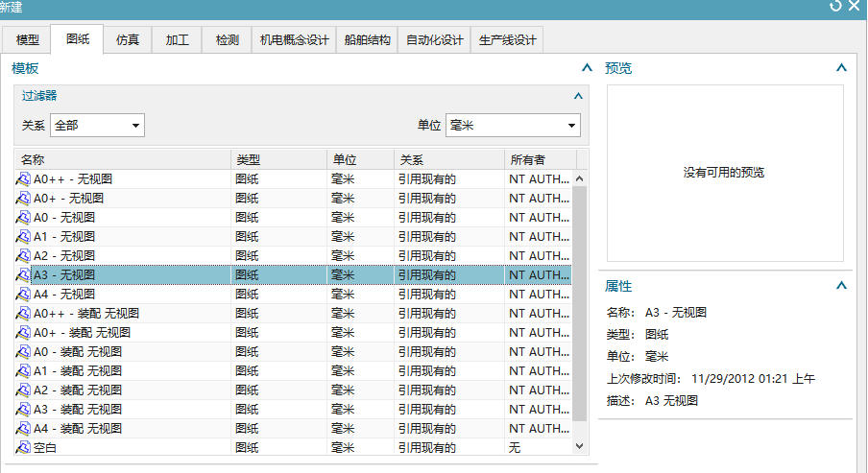Click the template list scroll-up arrow
Screen dimensions: 868x473
(x=580, y=178)
